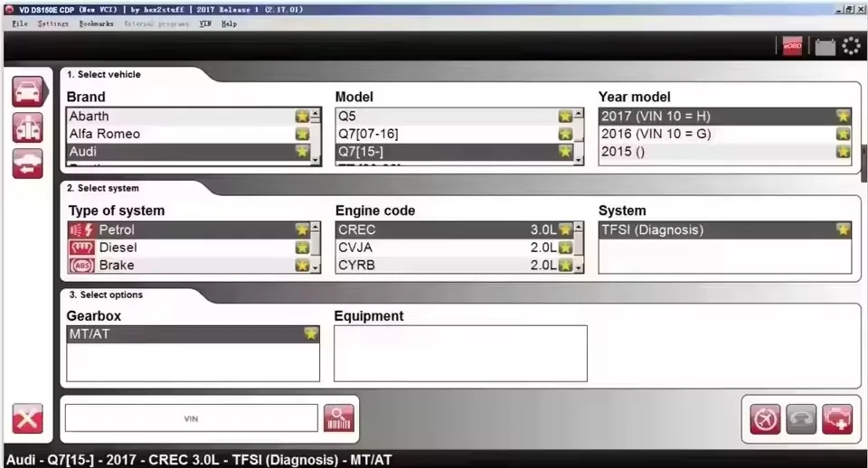868x468 pixels.
Task: Click Brand list scroll up arrow
Action: tap(316, 114)
